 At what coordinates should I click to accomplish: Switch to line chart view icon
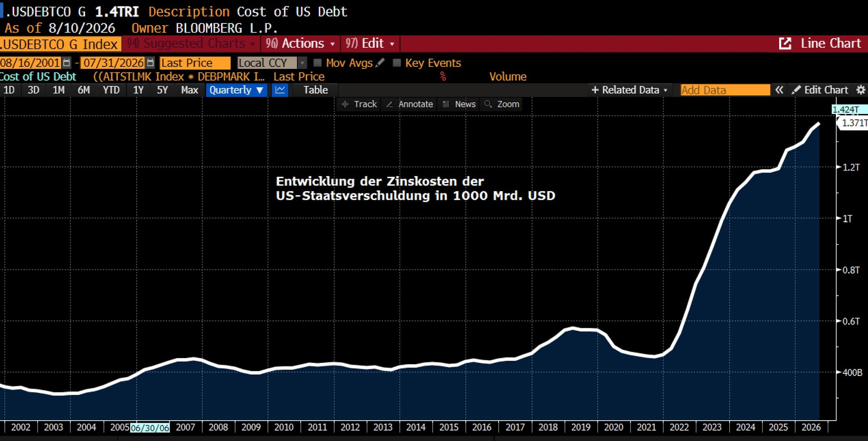(x=280, y=90)
